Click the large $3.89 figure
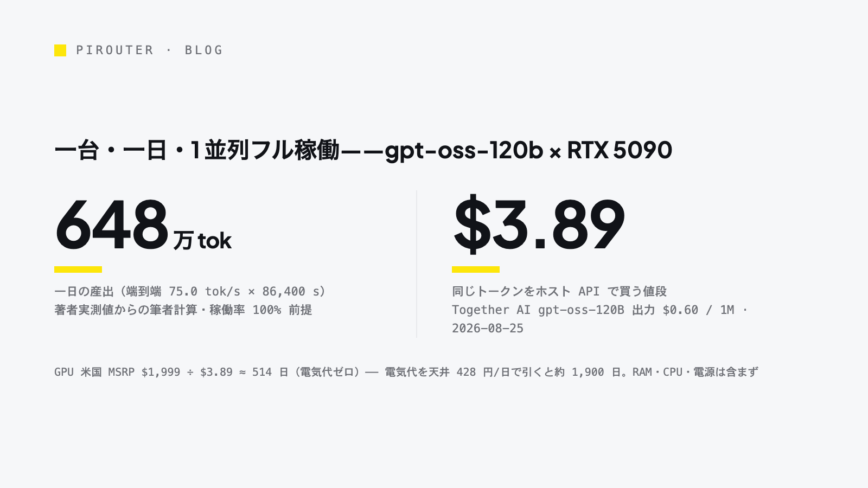 pyautogui.click(x=539, y=224)
